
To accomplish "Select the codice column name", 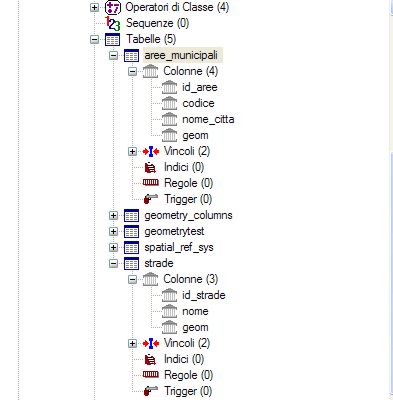I will 198,103.
